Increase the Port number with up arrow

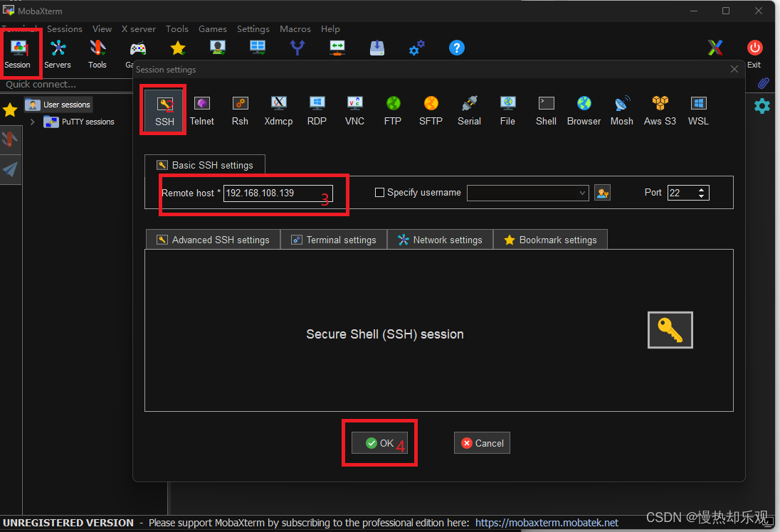coord(702,189)
